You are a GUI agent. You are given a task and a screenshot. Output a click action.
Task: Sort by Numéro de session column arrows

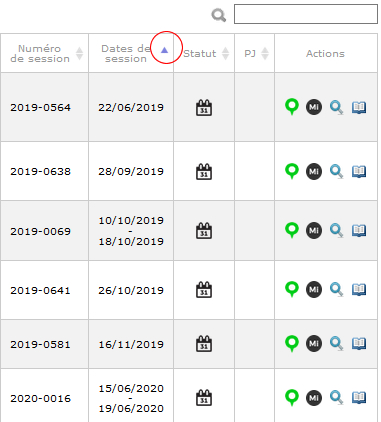click(x=79, y=53)
